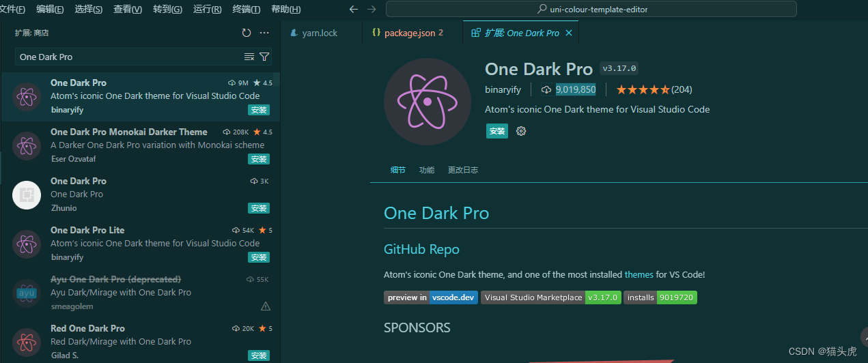
Task: Refresh the extensions marketplace list
Action: [247, 33]
